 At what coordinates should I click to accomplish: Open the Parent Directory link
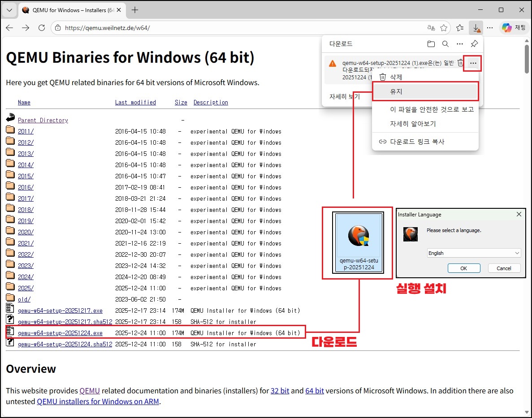43,121
